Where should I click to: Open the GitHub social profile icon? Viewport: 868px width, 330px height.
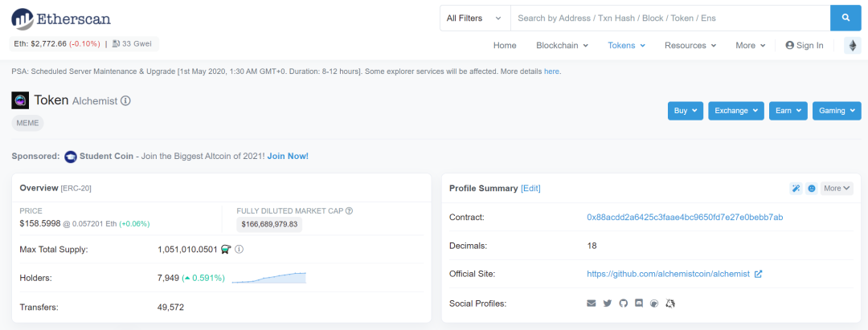(623, 303)
